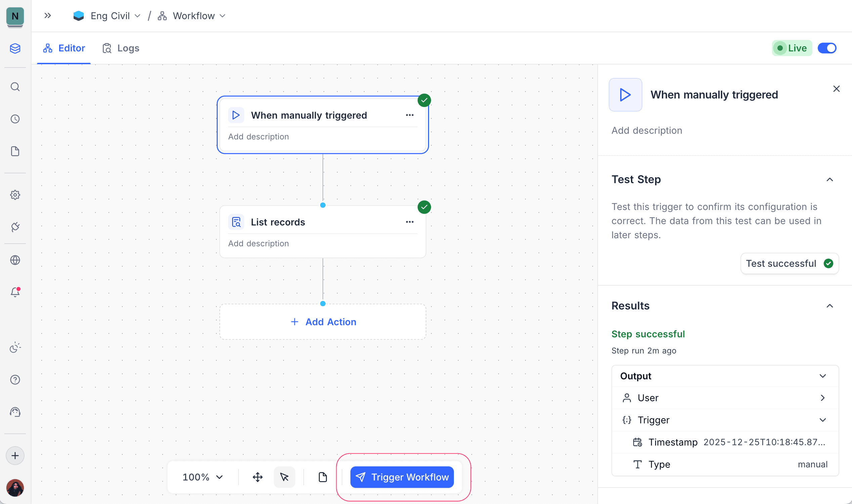Click the search icon in sidebar
Viewport: 852px width, 504px height.
pos(15,87)
